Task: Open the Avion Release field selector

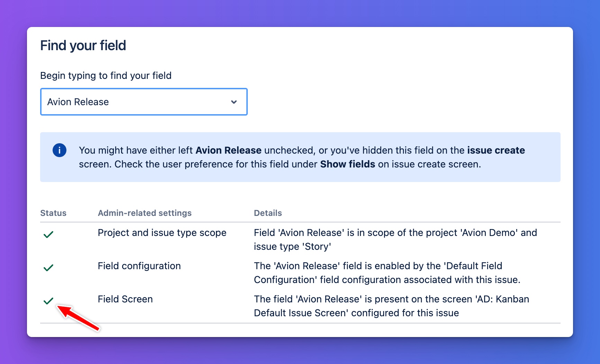Action: pos(144,102)
